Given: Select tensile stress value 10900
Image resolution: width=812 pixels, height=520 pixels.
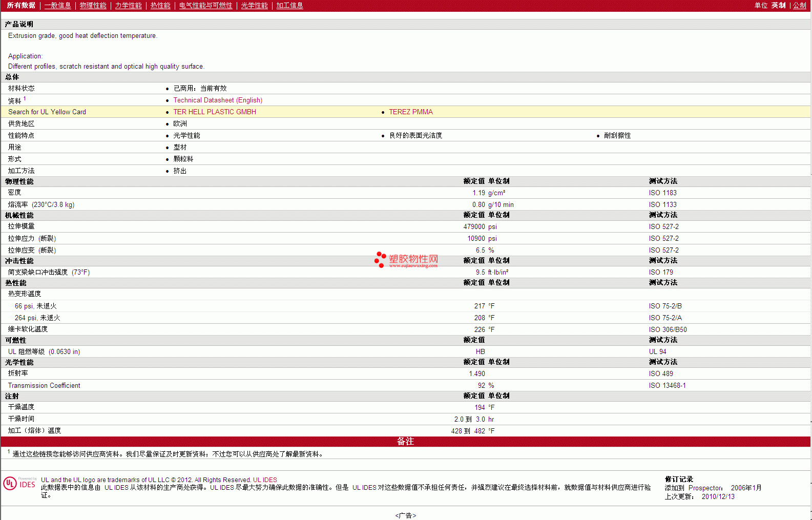Looking at the screenshot, I should (476, 238).
